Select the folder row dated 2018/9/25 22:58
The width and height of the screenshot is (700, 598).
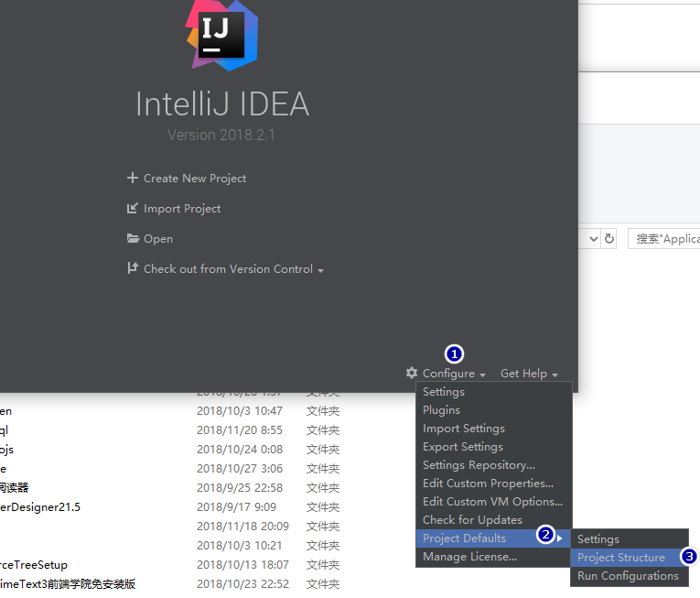click(x=169, y=487)
